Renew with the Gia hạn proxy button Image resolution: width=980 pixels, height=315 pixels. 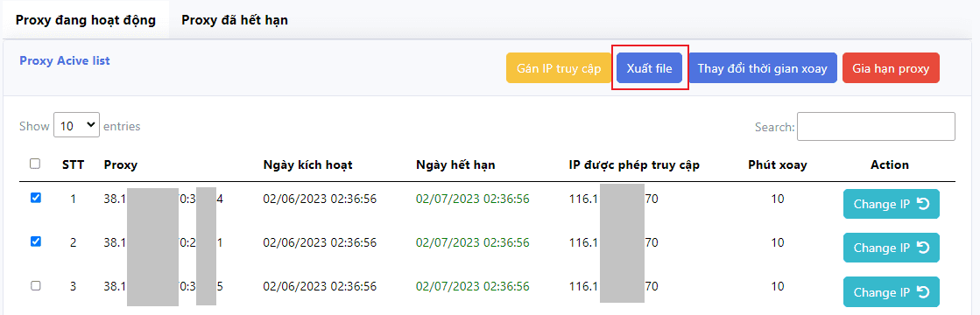891,68
